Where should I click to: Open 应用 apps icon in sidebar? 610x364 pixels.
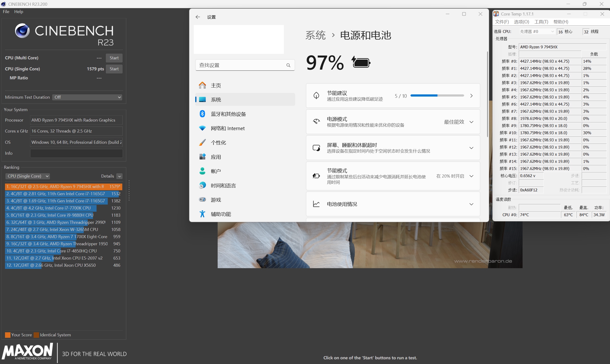(202, 157)
